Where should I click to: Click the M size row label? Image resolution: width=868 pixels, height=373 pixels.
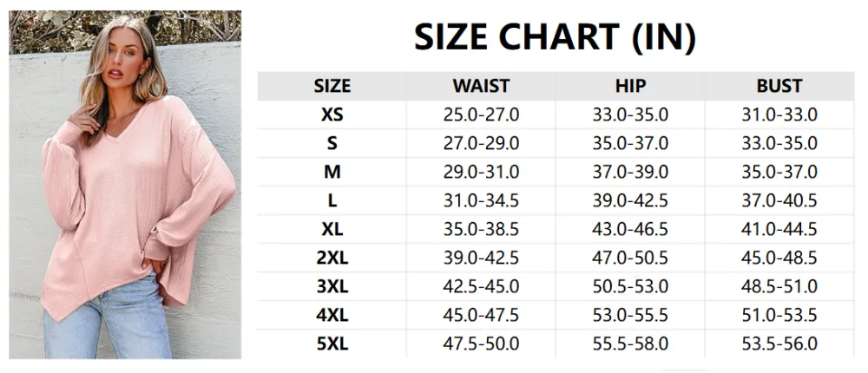332,172
